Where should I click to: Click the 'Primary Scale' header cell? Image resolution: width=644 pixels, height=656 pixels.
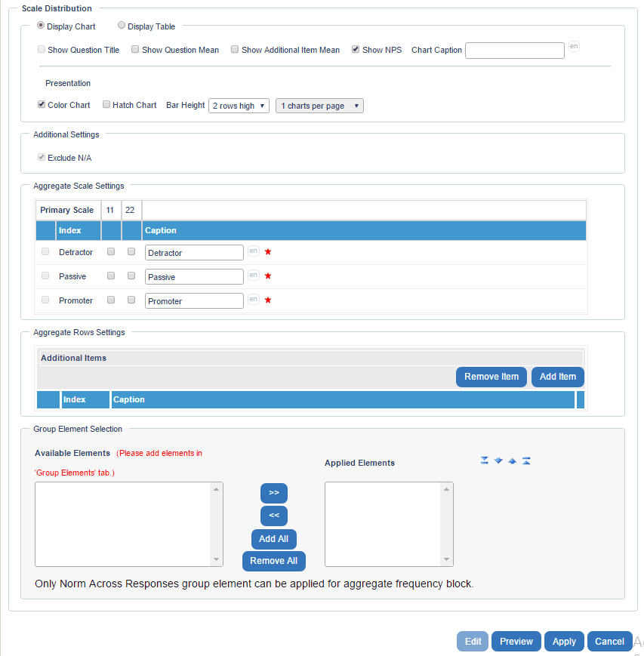(67, 210)
